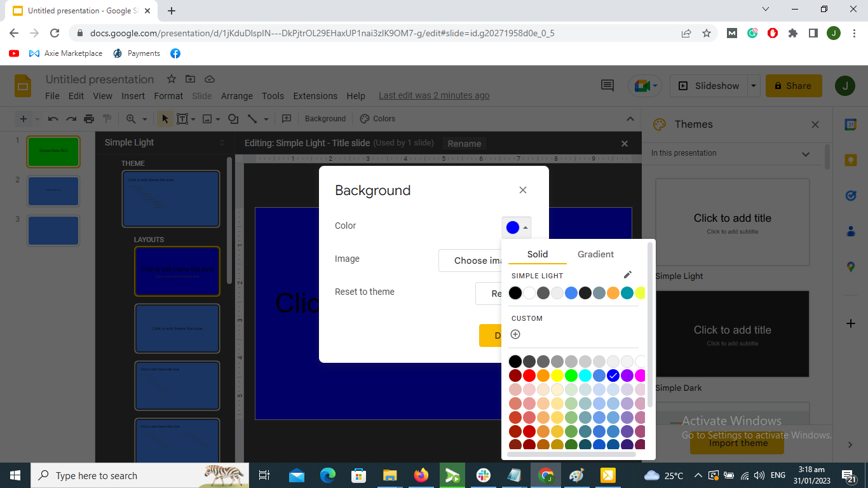The width and height of the screenshot is (868, 488).
Task: Open Google Keep side panel
Action: point(851,160)
